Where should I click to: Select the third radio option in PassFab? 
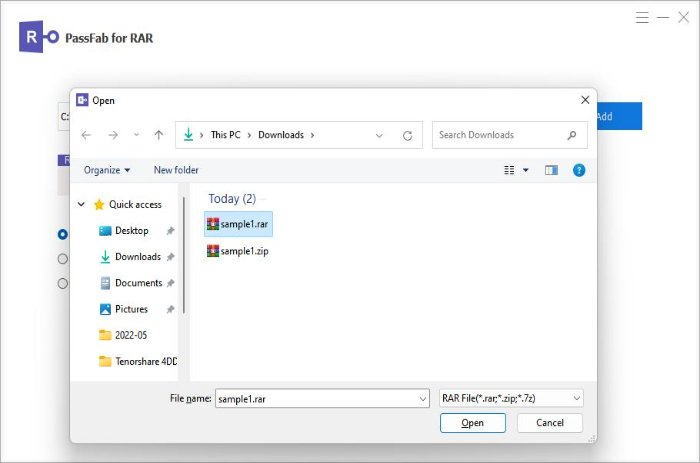point(63,284)
